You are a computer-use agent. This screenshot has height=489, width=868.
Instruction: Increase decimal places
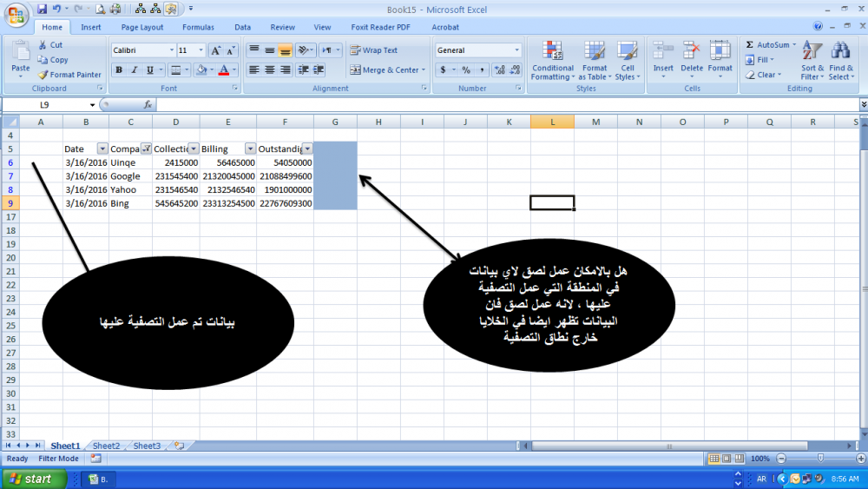click(x=500, y=69)
